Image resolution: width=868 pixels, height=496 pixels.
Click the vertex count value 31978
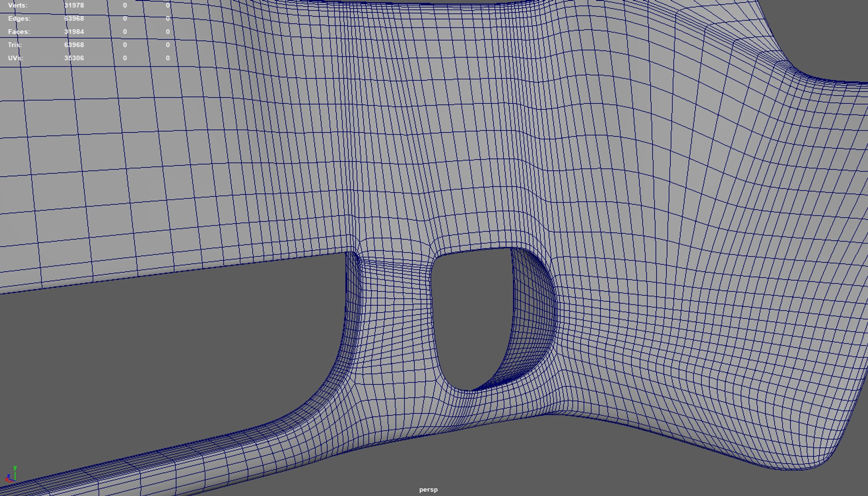[74, 6]
